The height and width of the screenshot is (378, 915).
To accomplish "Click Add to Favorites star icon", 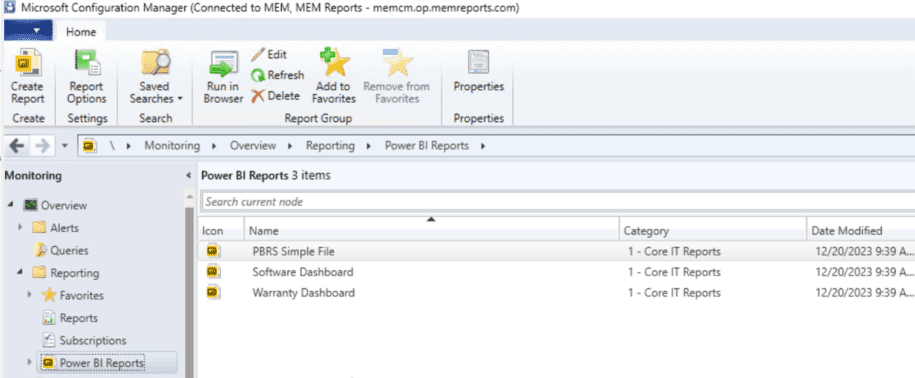I will click(x=334, y=62).
